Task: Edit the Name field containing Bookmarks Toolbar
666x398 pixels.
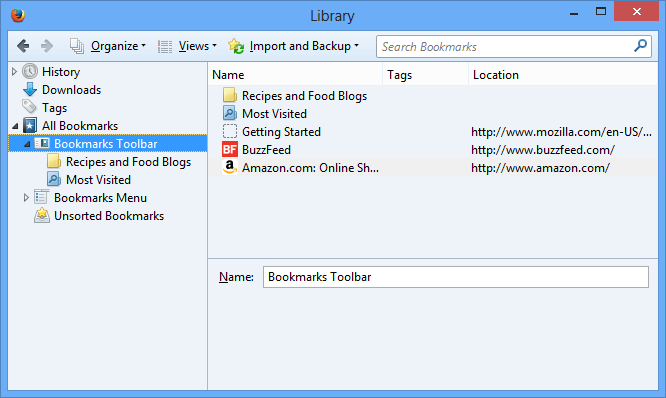Action: point(456,277)
